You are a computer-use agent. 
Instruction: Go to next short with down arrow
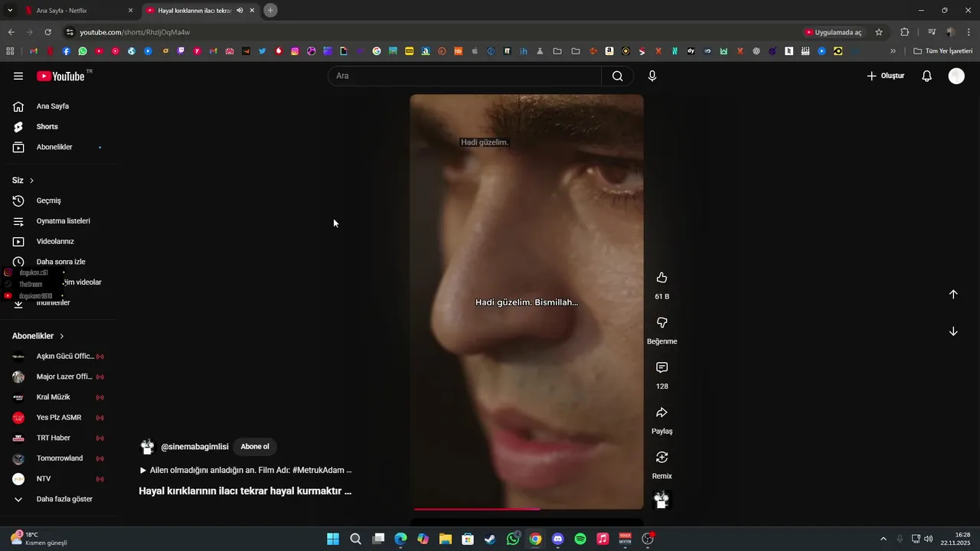coord(953,331)
